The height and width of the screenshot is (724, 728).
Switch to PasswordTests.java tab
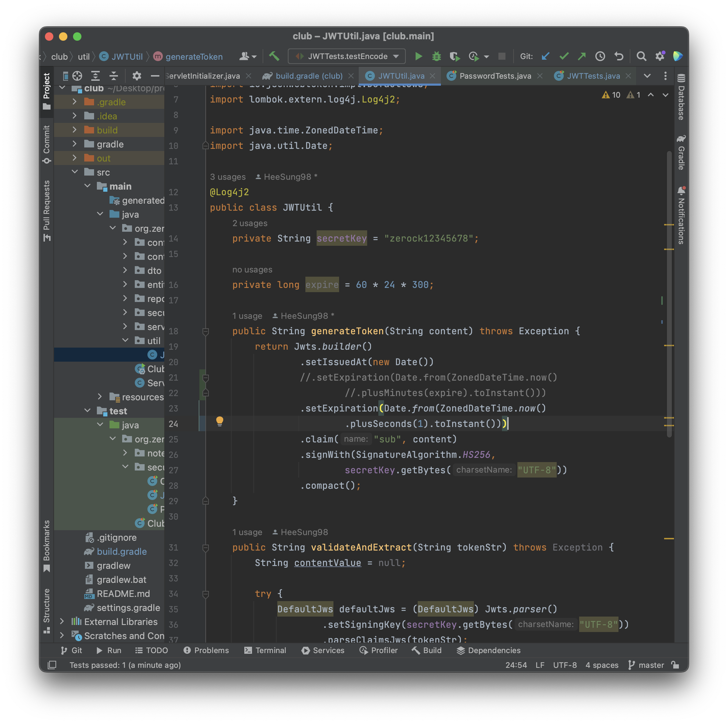click(x=495, y=76)
